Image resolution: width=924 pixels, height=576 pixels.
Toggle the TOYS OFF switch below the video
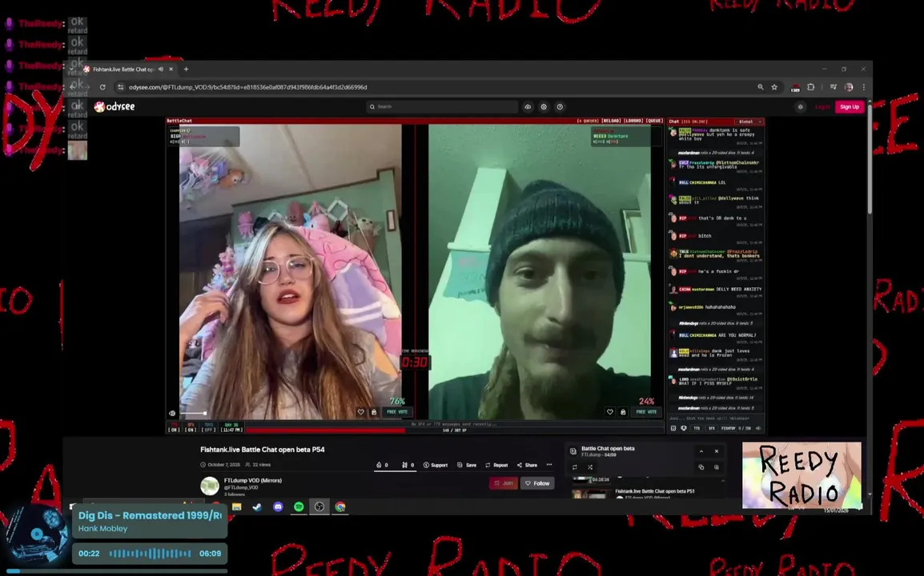pyautogui.click(x=209, y=427)
